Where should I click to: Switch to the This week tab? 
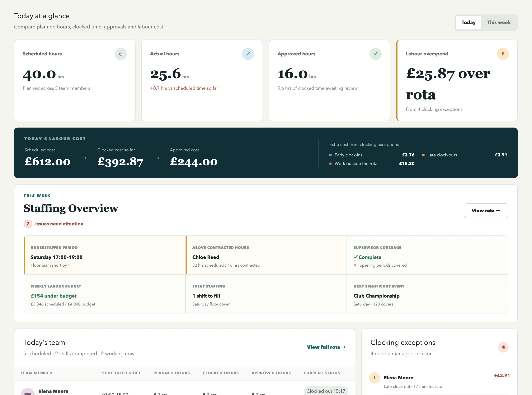[x=499, y=22]
